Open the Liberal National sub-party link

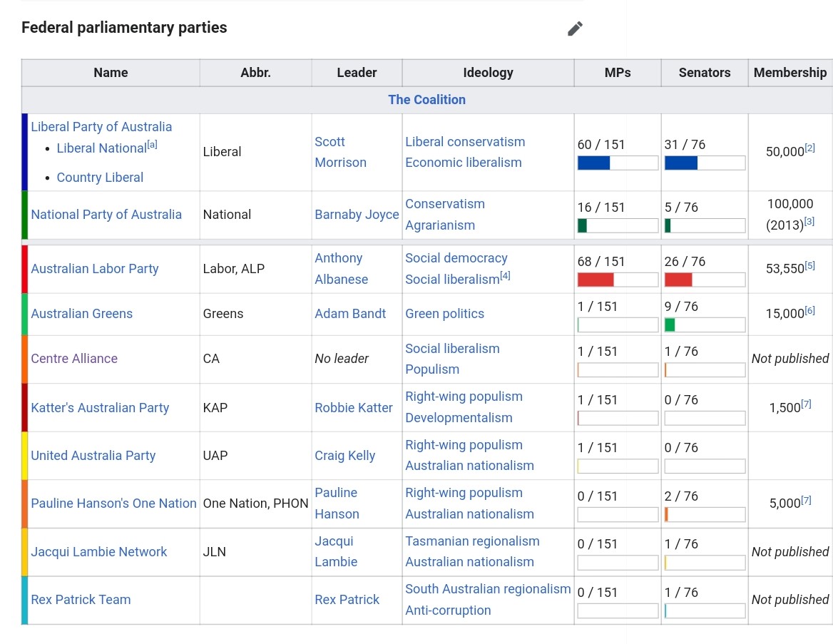101,148
